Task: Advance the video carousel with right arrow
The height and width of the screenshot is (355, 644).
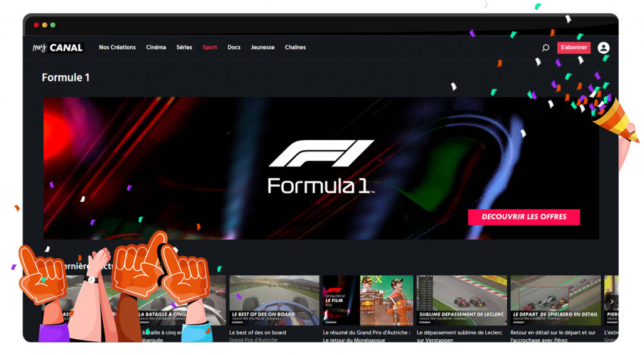Action: click(x=611, y=301)
